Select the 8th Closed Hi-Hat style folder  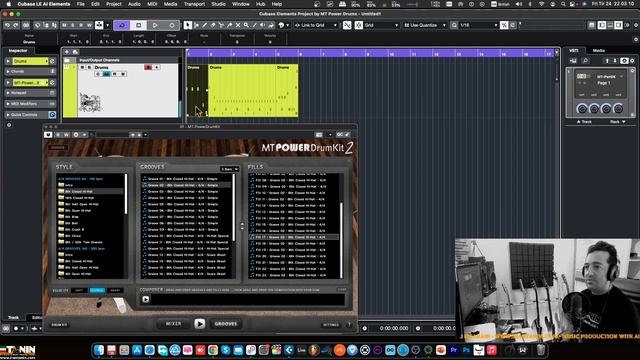coord(91,191)
